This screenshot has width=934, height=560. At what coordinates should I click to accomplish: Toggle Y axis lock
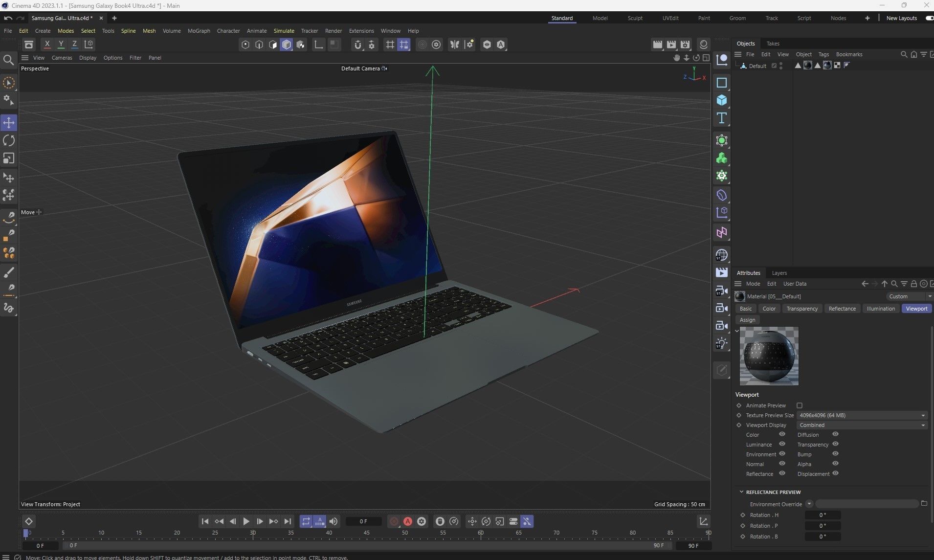(x=61, y=44)
